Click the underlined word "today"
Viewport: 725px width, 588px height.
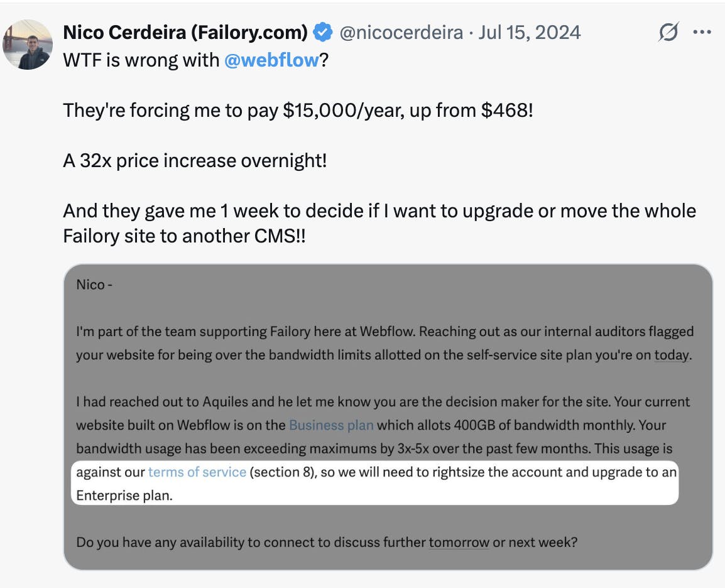tap(672, 356)
